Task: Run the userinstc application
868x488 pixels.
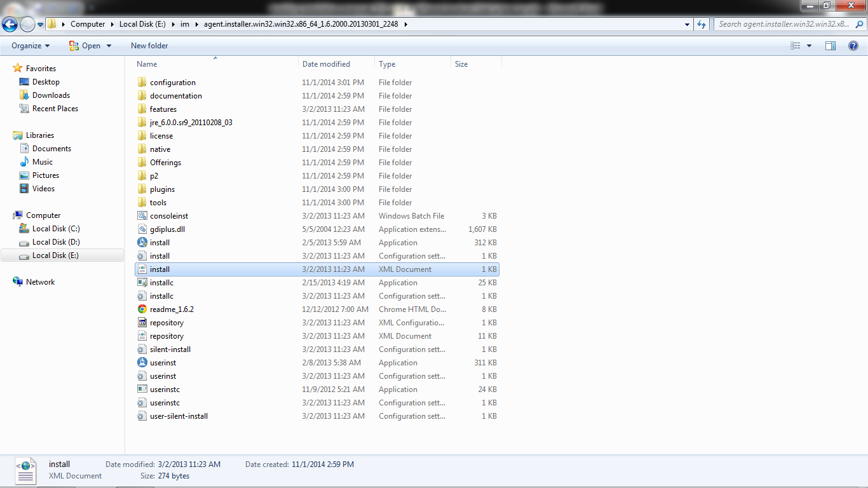Action: click(164, 389)
